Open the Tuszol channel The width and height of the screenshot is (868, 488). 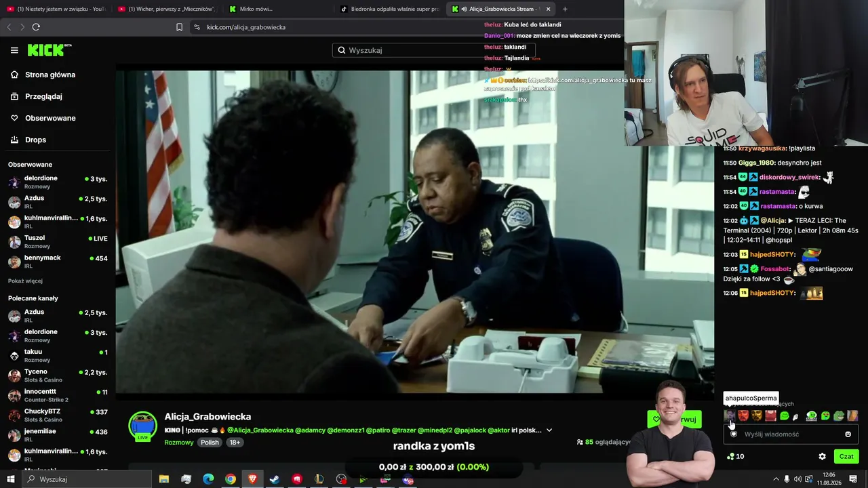(x=58, y=241)
